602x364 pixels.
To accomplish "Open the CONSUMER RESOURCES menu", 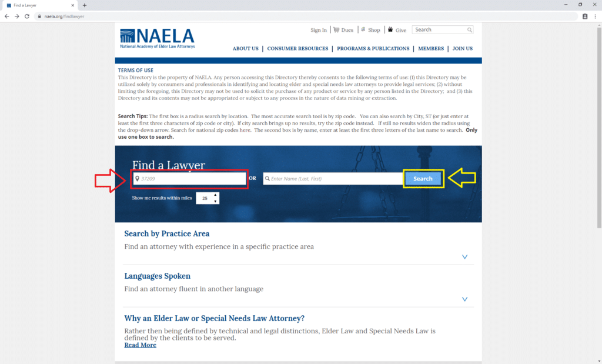I will click(x=297, y=48).
